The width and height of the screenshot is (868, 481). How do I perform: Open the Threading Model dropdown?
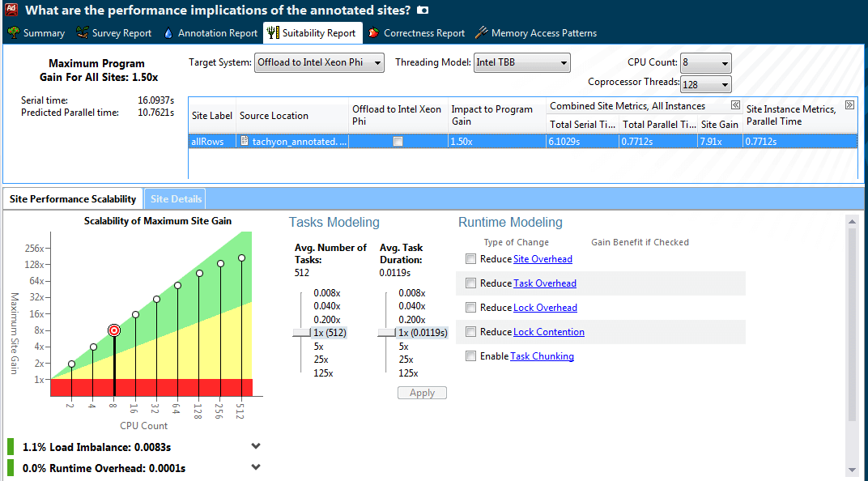pos(521,62)
